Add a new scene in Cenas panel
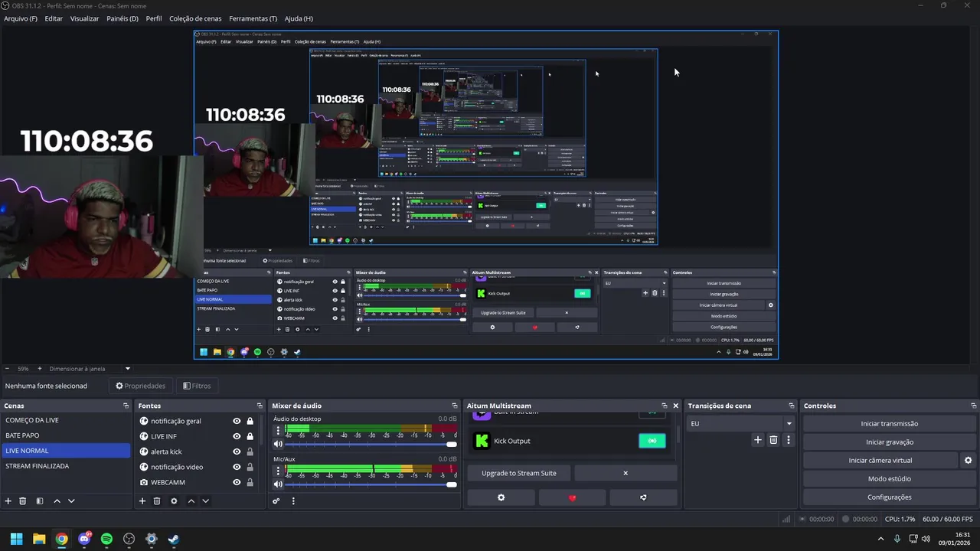 (x=8, y=501)
